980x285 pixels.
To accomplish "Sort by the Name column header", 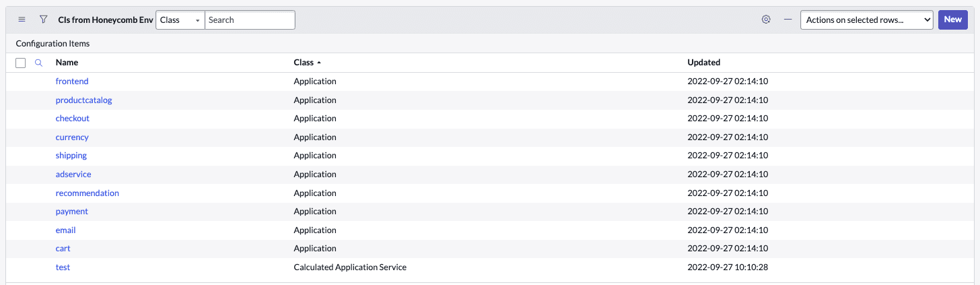I will (x=67, y=63).
